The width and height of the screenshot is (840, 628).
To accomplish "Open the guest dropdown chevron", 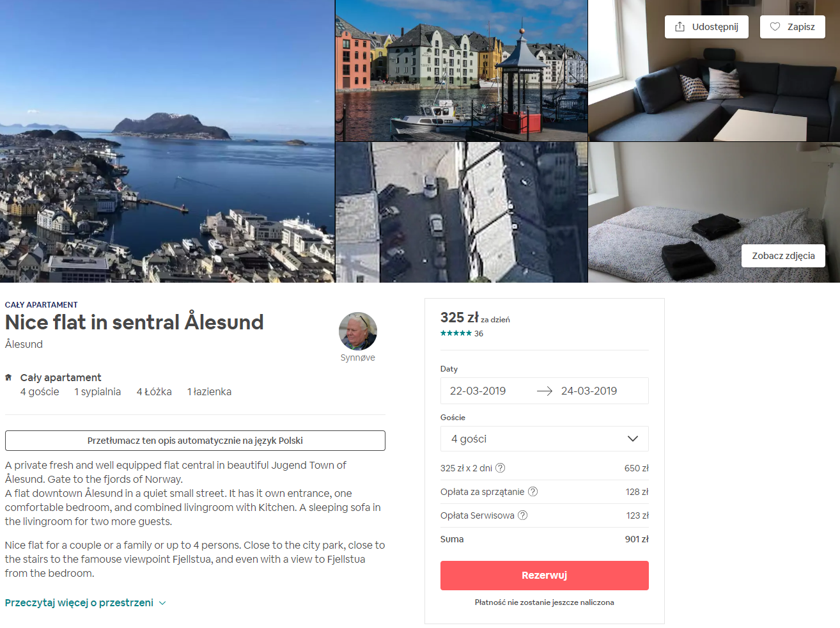I will coord(633,438).
